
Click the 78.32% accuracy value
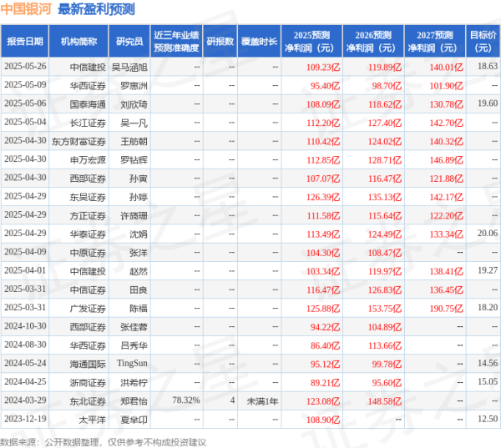pos(185,400)
